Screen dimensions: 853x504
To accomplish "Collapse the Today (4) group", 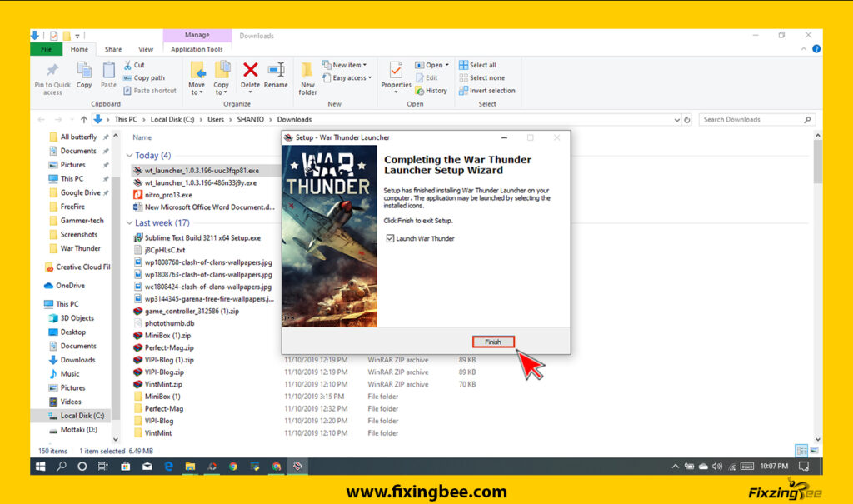I will pos(129,156).
